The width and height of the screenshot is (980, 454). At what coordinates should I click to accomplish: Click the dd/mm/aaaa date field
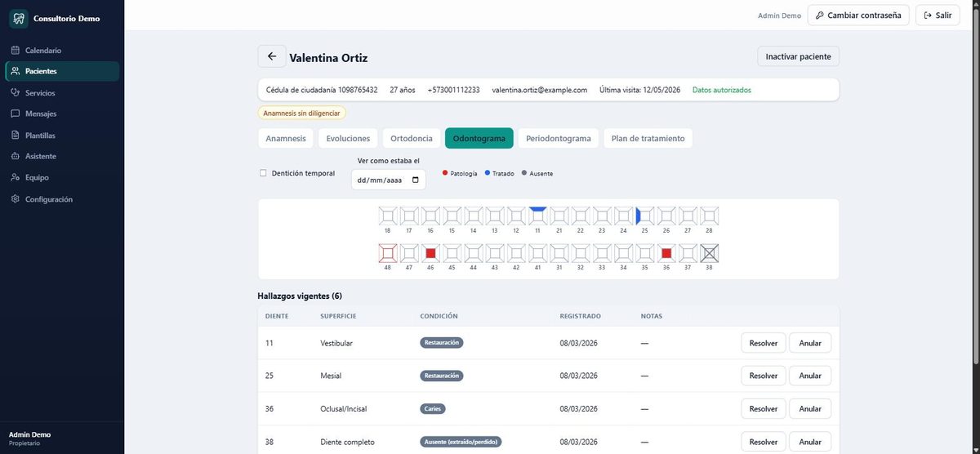pos(388,180)
